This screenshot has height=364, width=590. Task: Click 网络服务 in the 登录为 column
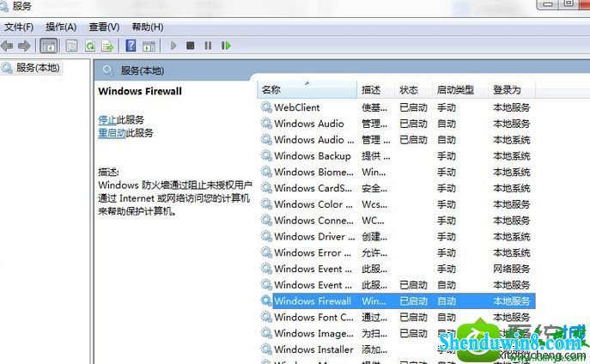[x=511, y=270]
